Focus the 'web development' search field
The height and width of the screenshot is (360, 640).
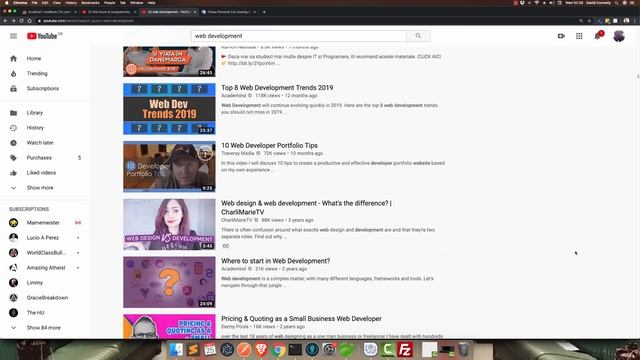point(298,36)
